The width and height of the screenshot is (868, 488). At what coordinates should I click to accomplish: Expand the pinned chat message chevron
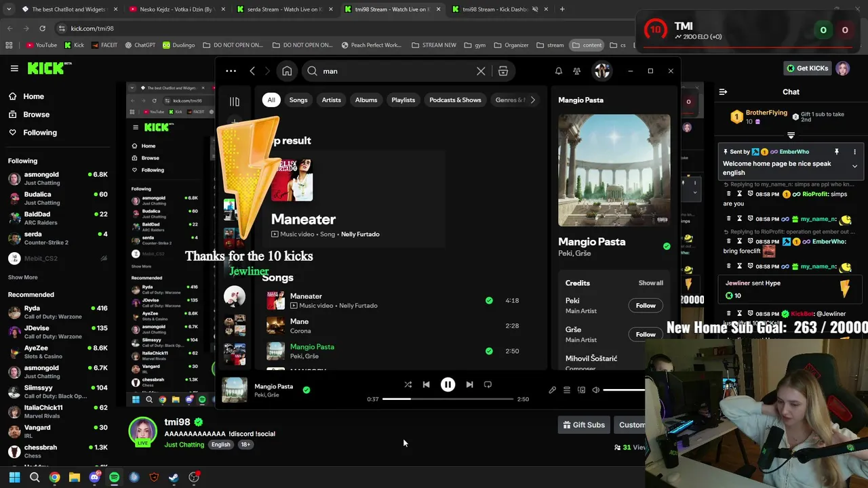point(854,166)
